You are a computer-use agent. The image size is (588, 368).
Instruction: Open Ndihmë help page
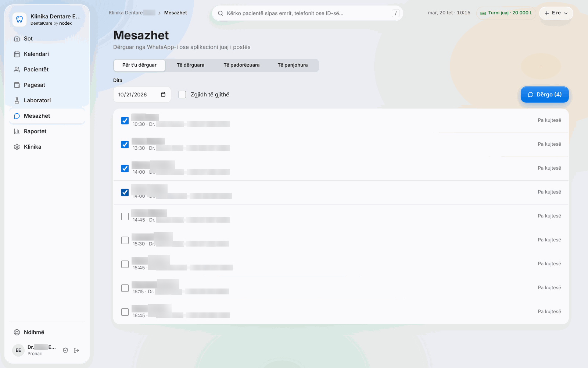(x=47, y=332)
